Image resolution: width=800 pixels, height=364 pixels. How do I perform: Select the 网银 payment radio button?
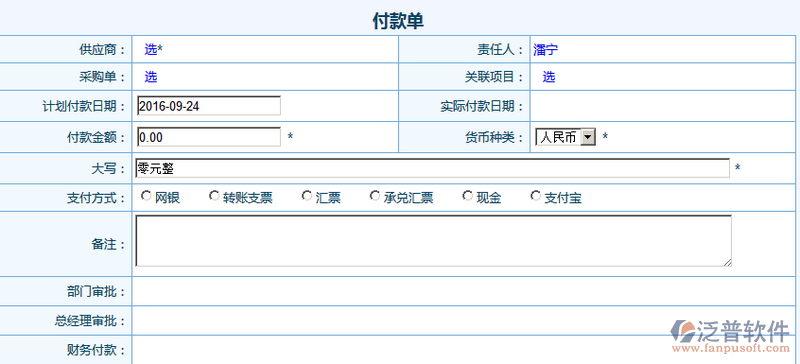click(x=146, y=196)
